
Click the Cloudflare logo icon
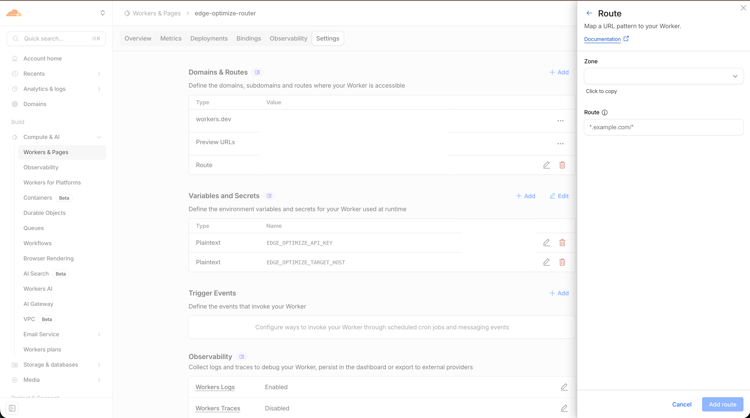click(x=14, y=13)
